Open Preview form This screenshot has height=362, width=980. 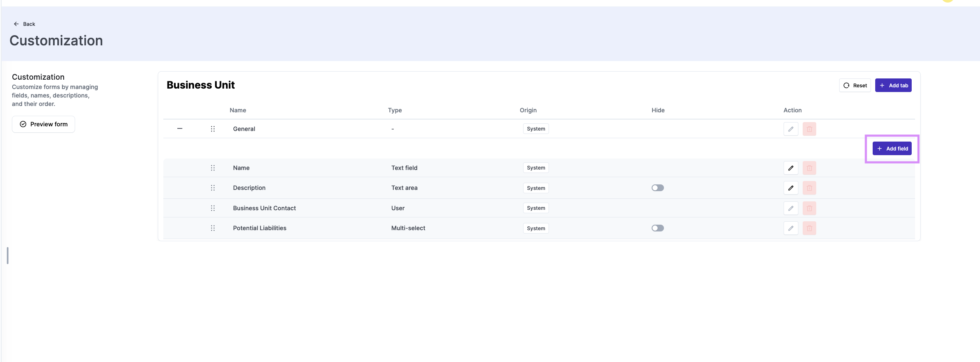43,124
